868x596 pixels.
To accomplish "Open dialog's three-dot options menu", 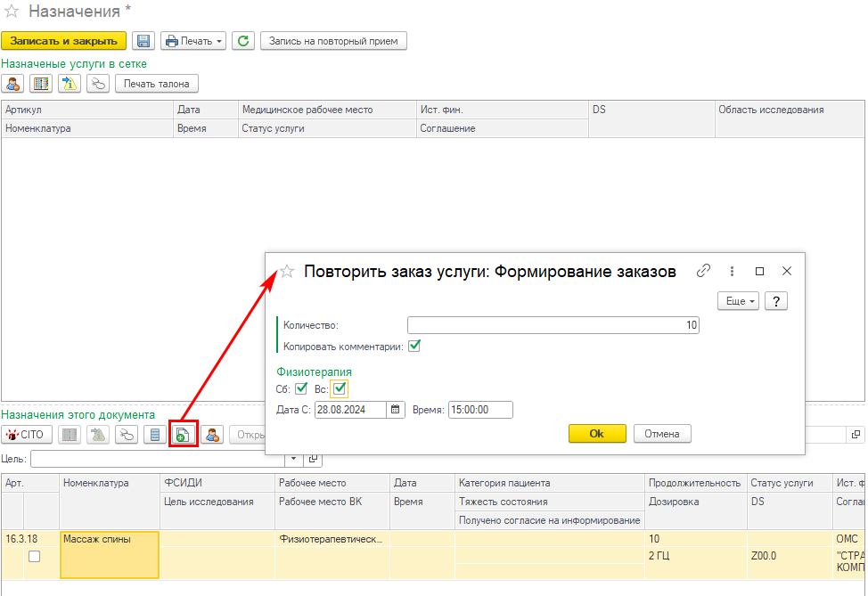I will 732,271.
